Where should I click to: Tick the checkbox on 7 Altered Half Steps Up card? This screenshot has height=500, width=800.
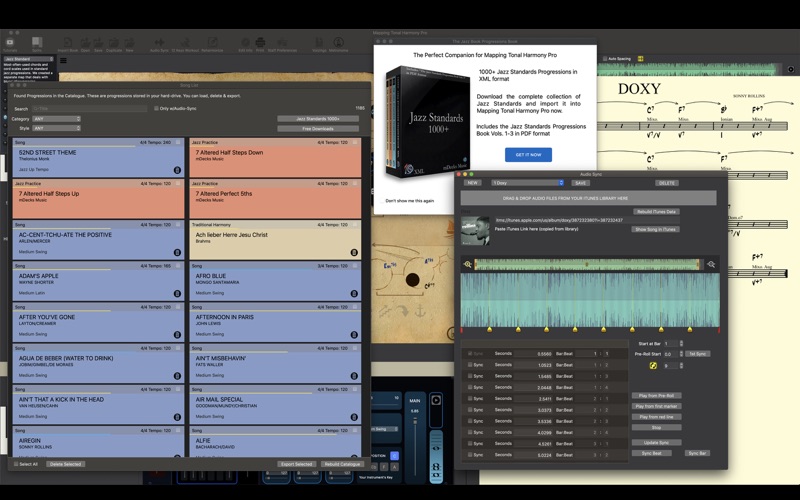pyautogui.click(x=178, y=183)
